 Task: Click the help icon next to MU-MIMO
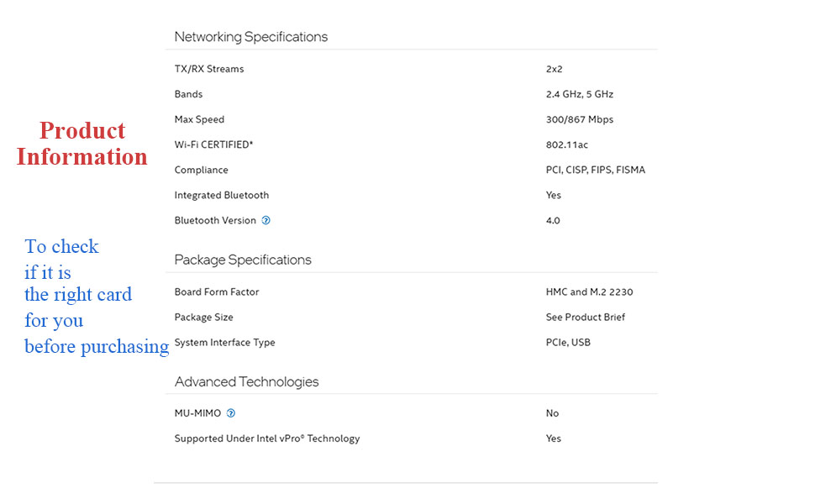click(231, 413)
